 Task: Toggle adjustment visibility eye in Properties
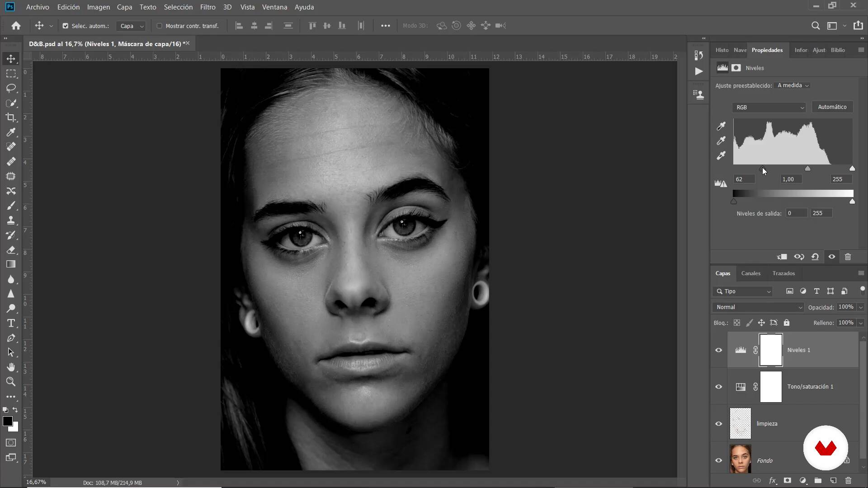832,257
